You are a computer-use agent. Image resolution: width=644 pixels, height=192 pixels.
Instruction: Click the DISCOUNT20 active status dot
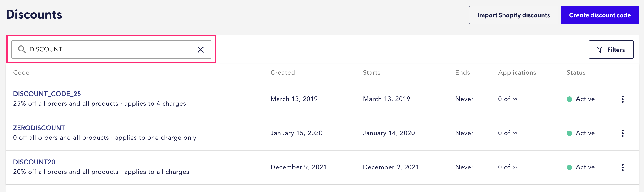point(569,167)
